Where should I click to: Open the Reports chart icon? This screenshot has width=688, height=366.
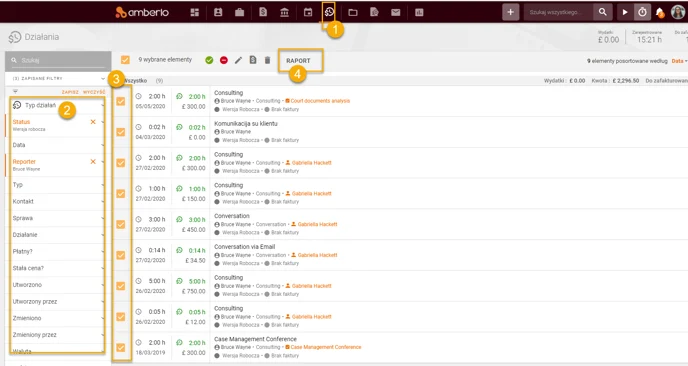click(419, 12)
